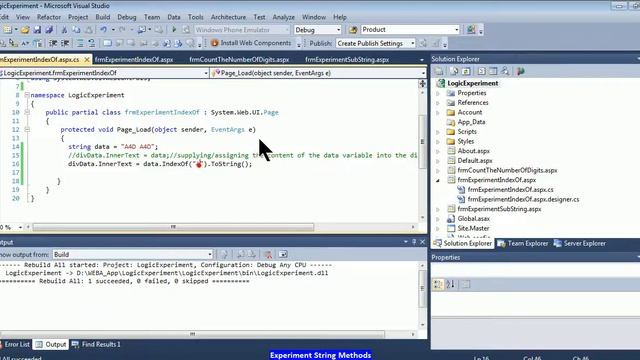Select frmExperimentIndexOf.aspx.designer.cs file
The image size is (640, 360).
tap(523, 200)
